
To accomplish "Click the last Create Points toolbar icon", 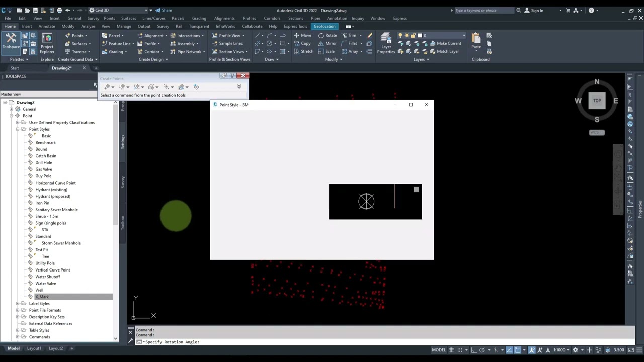I will [x=196, y=87].
